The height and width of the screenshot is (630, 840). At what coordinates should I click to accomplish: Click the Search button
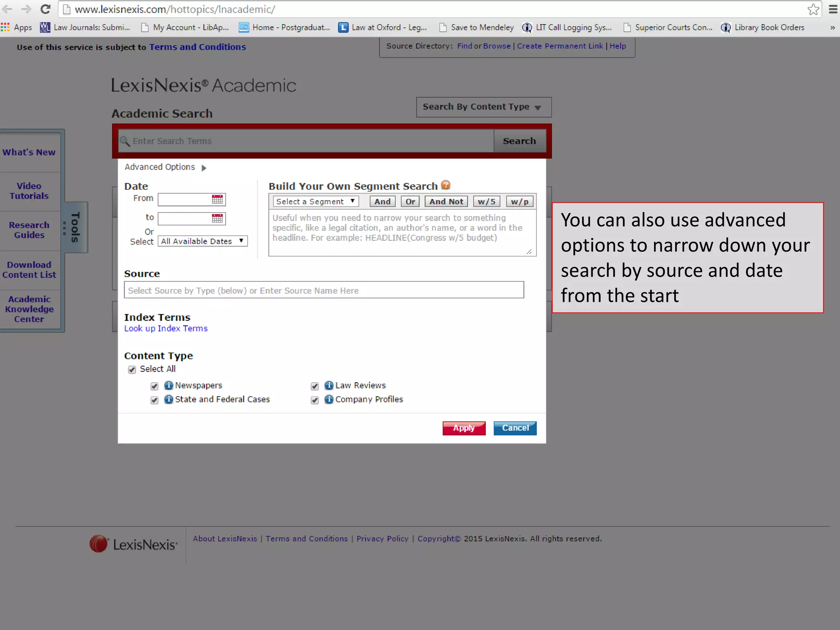(x=519, y=141)
